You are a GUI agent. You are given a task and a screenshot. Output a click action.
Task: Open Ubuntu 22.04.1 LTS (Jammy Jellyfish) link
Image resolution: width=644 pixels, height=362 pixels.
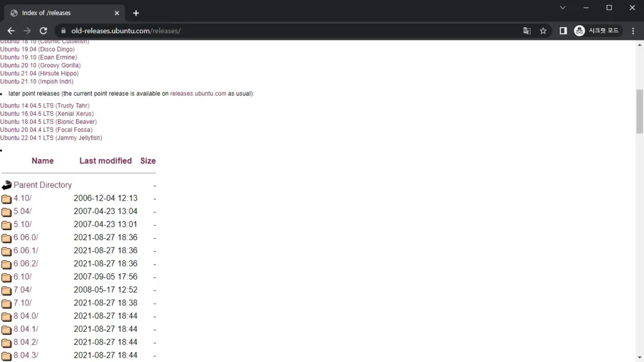coord(51,138)
